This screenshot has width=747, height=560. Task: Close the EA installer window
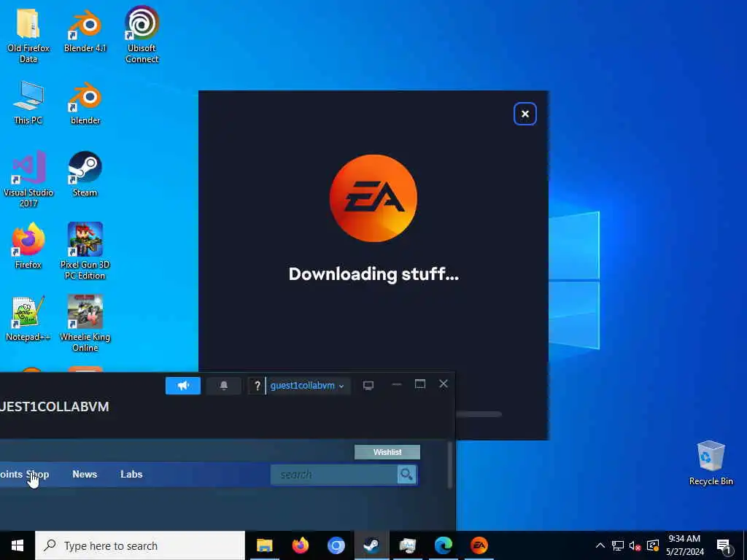point(525,114)
